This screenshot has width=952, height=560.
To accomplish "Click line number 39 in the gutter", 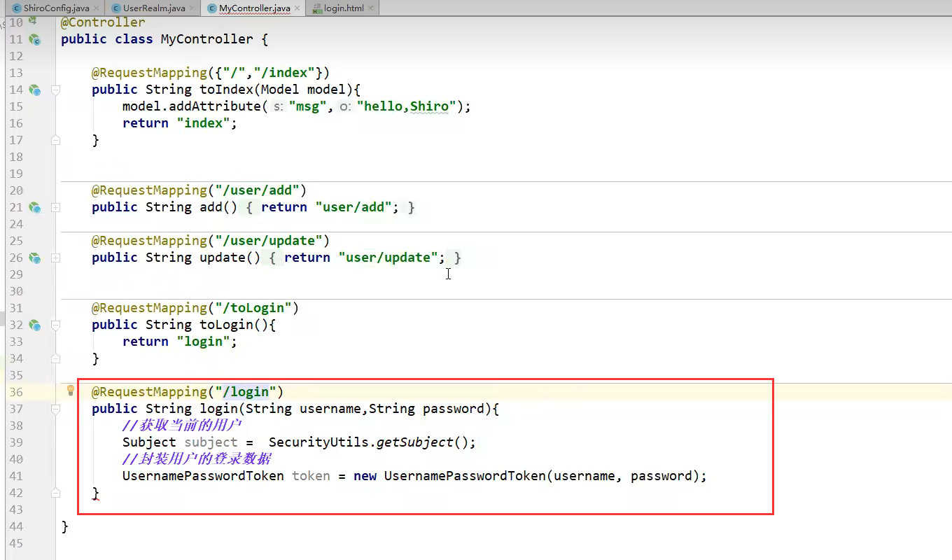I will coord(16,442).
